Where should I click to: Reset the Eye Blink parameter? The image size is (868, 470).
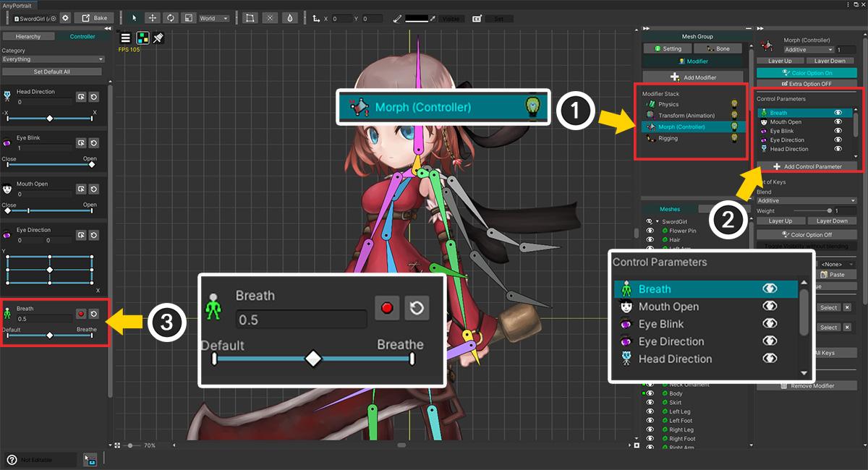(x=94, y=142)
